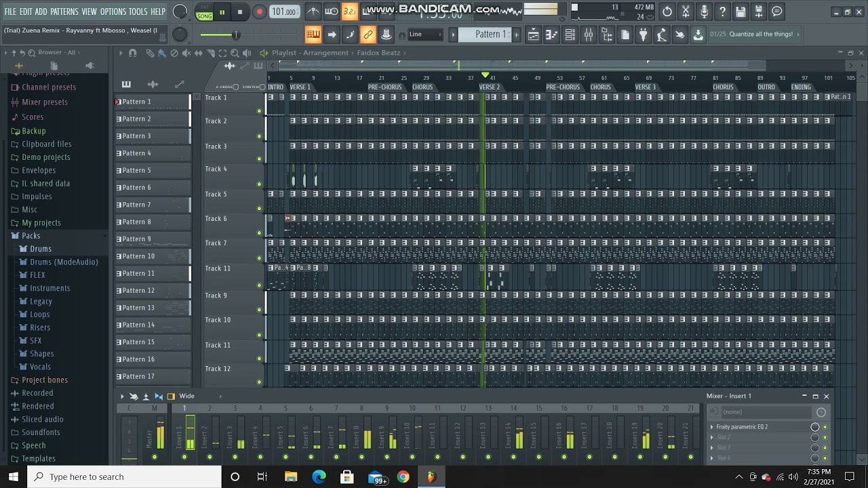Click the scissors one-click audio recording icon
Image resolution: width=868 pixels, height=488 pixels.
pos(686,12)
